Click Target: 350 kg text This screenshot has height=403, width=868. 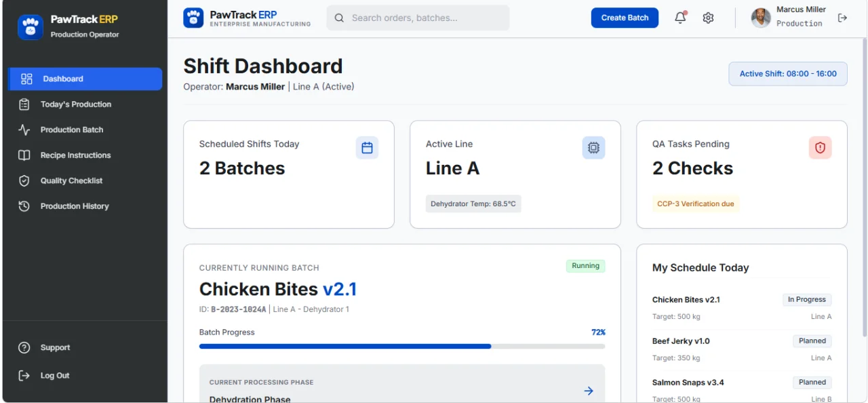tap(676, 358)
